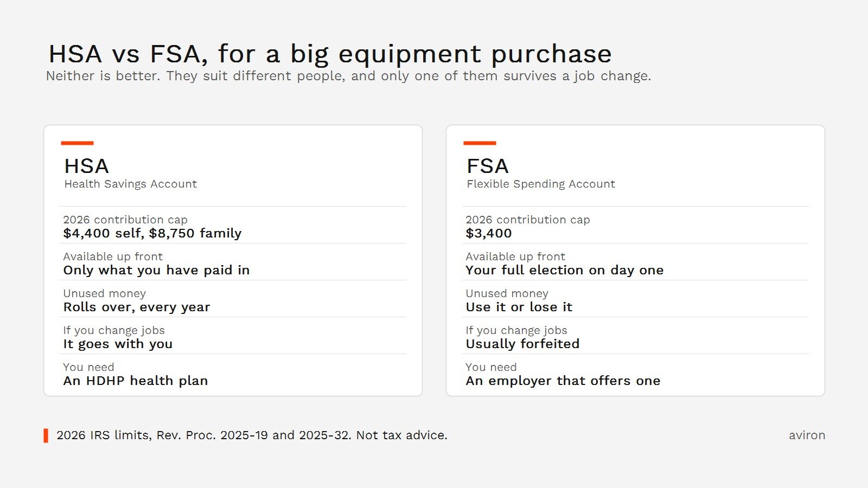
Task: Select the 'Usually forfeited' row
Action: click(x=635, y=337)
